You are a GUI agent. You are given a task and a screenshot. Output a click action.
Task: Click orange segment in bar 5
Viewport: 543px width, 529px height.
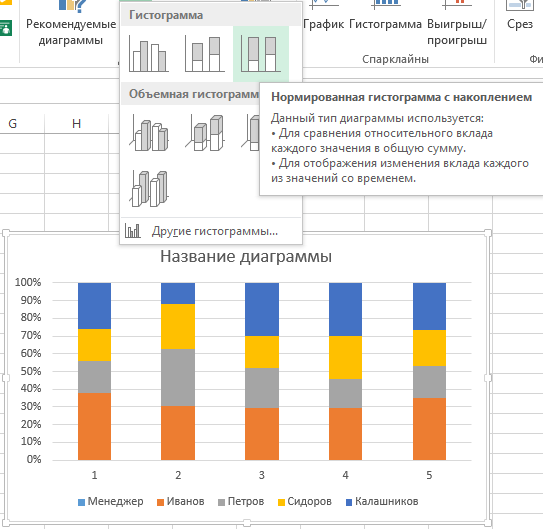tap(429, 429)
